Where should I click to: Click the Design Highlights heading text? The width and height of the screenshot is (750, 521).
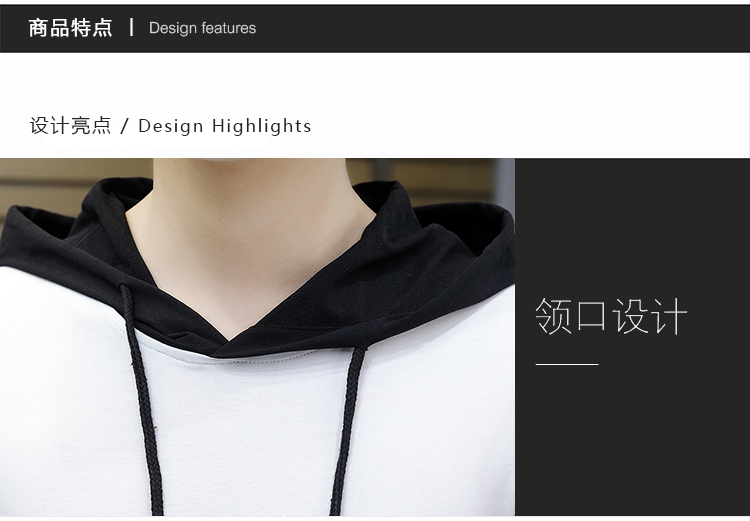point(225,126)
